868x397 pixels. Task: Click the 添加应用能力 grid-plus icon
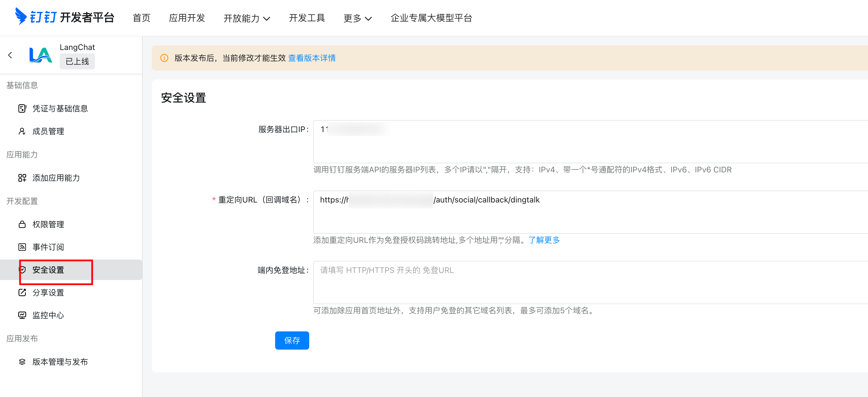(x=22, y=178)
